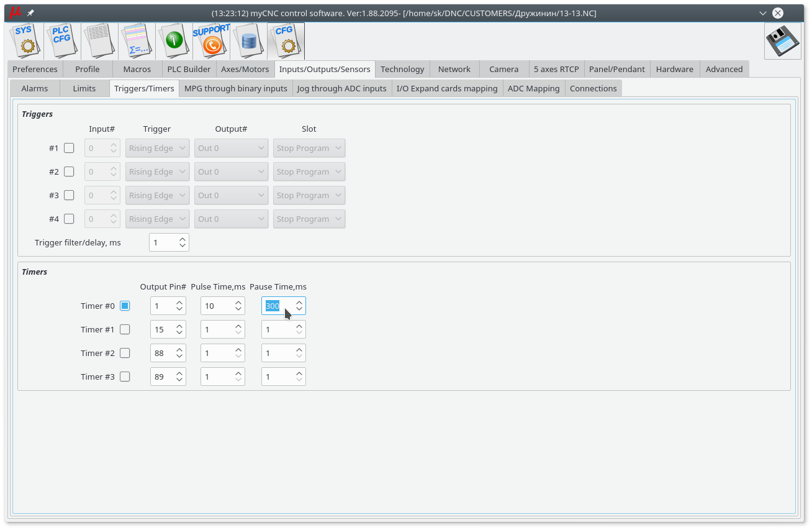Open MPG through binary inputs tab
This screenshot has width=812, height=530.
(x=236, y=88)
